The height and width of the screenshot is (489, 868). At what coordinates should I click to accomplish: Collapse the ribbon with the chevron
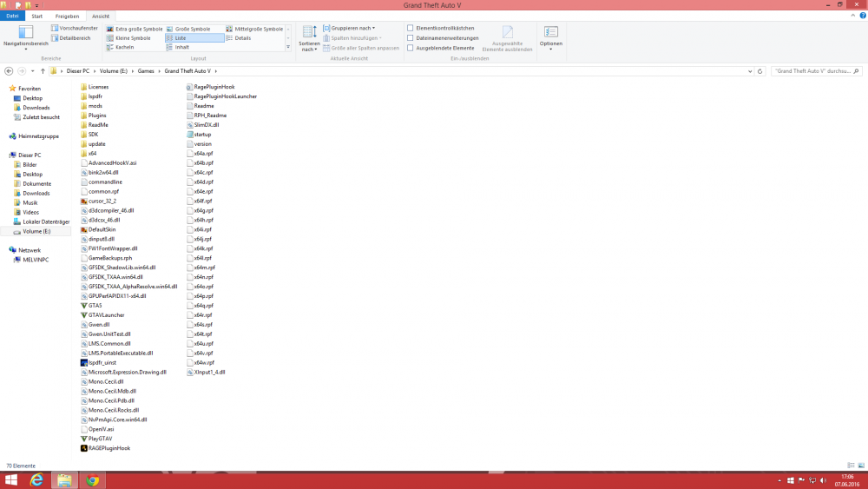tap(852, 16)
